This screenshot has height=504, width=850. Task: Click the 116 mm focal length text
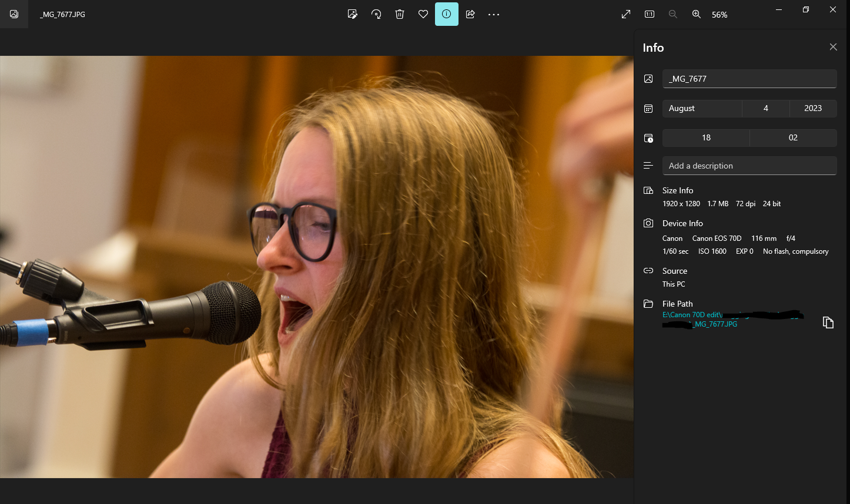764,238
